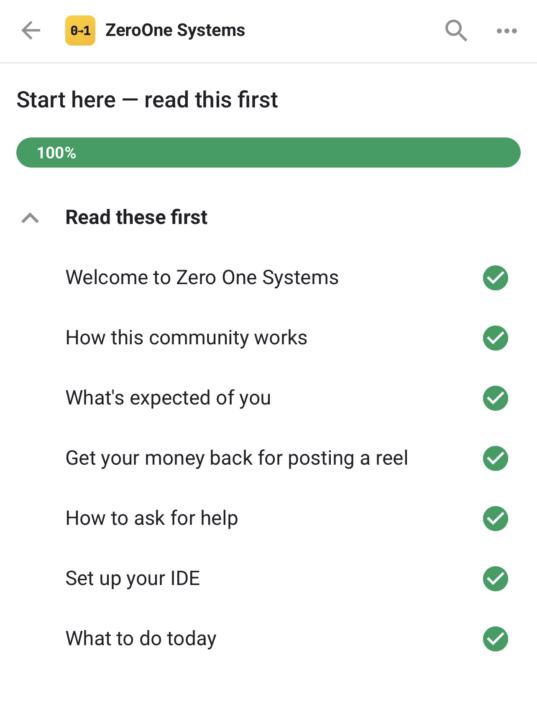Screen dimensions: 537x720
Task: Open the three-dot more options menu
Action: tap(507, 31)
